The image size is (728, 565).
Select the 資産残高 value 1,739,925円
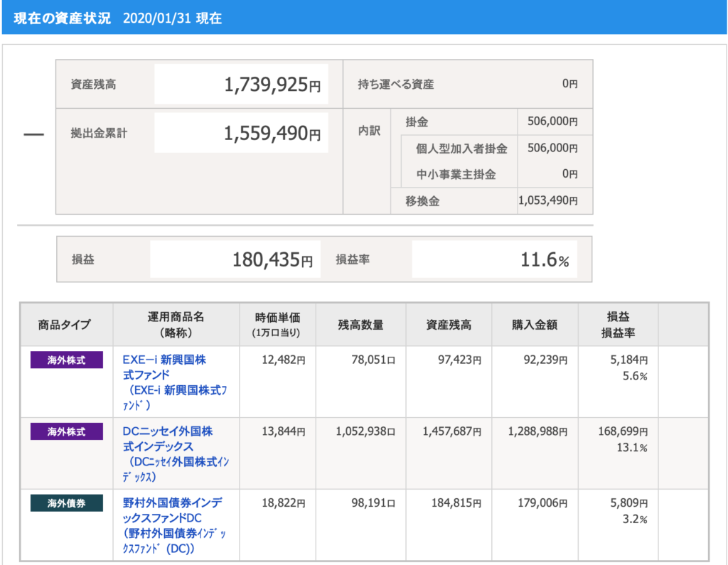272,85
